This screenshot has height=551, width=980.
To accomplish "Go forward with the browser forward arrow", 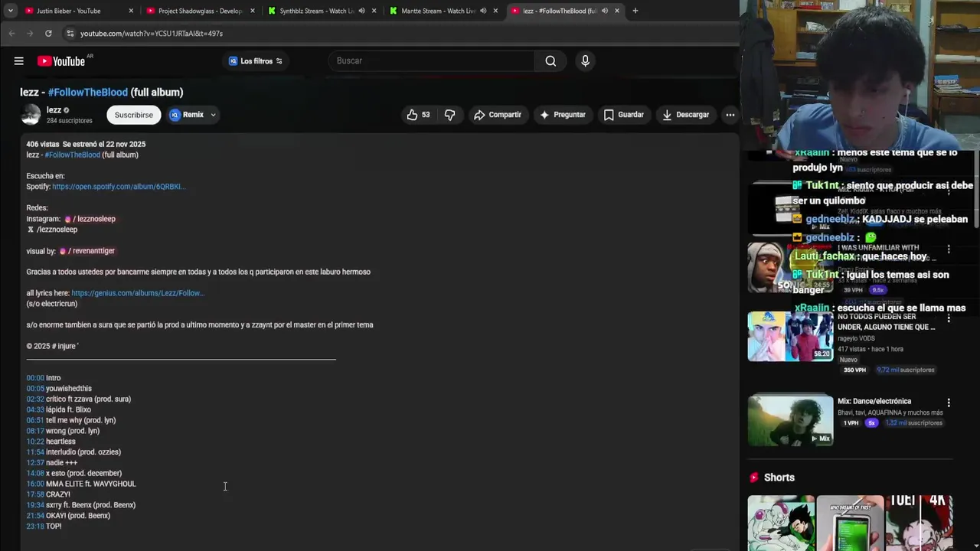I will click(30, 34).
